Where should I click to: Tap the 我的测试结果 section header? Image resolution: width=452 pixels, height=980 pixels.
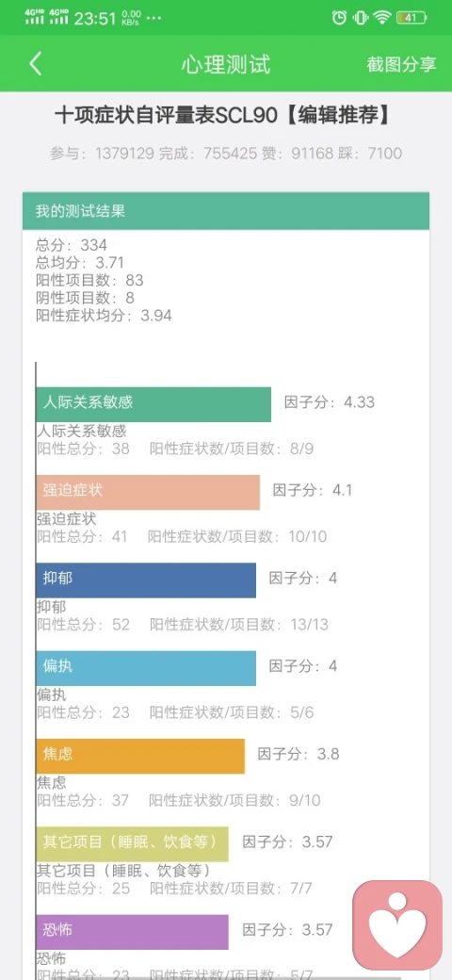pos(226,211)
